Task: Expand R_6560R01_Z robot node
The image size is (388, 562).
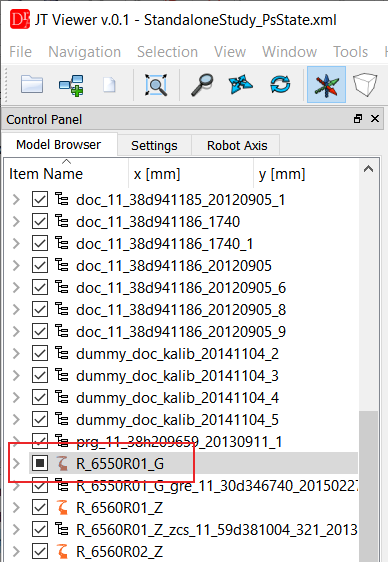Action: tap(16, 507)
